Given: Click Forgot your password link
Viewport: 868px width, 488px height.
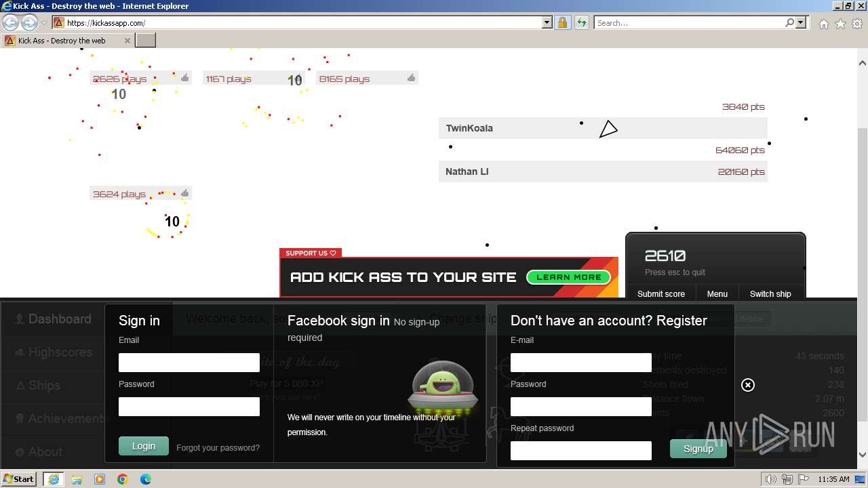Looking at the screenshot, I should point(218,448).
